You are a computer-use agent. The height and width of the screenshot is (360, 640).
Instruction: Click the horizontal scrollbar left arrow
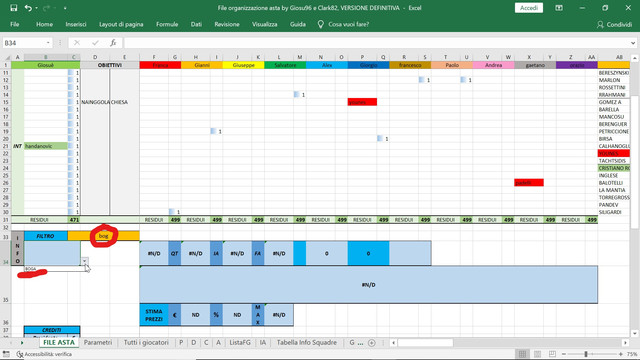(393, 343)
